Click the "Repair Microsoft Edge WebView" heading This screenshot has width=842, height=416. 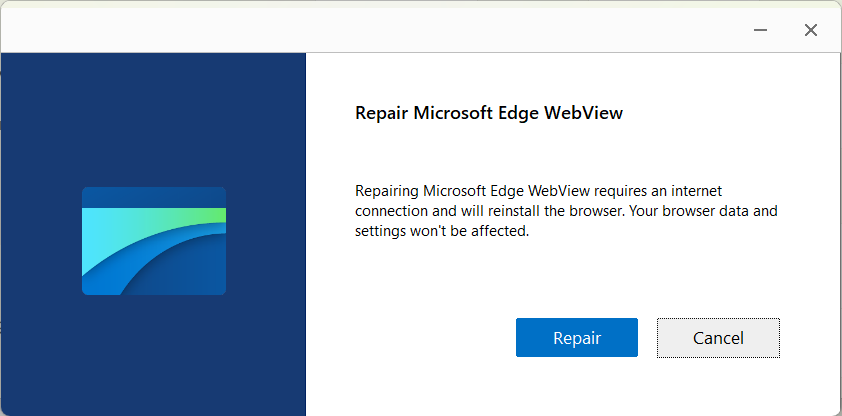(489, 113)
